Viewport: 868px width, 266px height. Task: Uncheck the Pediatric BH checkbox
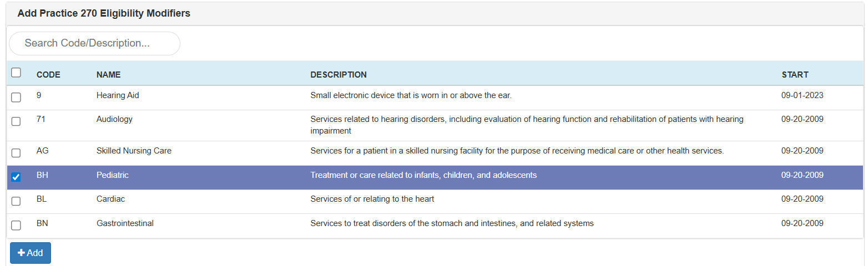16,177
